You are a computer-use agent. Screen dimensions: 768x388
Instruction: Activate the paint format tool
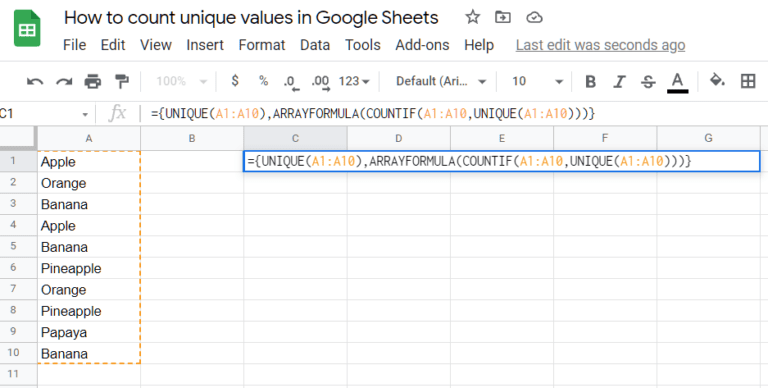click(x=121, y=81)
